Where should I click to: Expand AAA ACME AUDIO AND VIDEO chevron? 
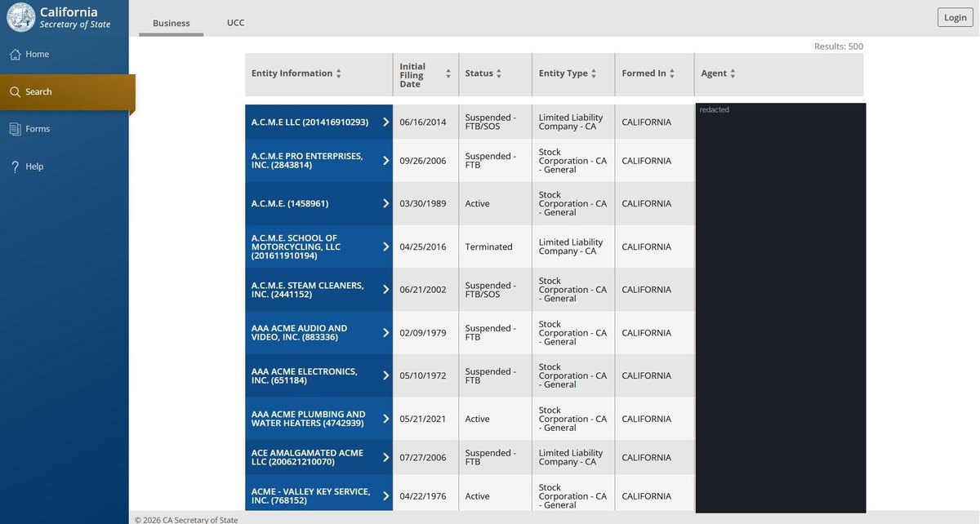pos(385,333)
